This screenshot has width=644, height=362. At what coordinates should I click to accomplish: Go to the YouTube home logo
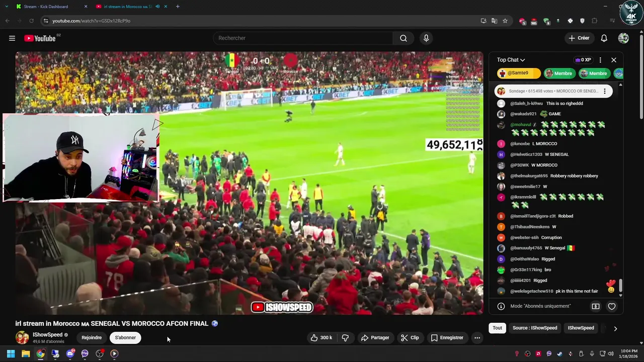click(x=40, y=38)
